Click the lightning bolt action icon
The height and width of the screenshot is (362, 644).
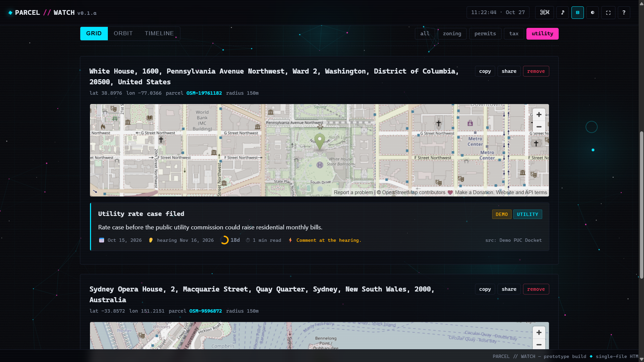click(290, 240)
